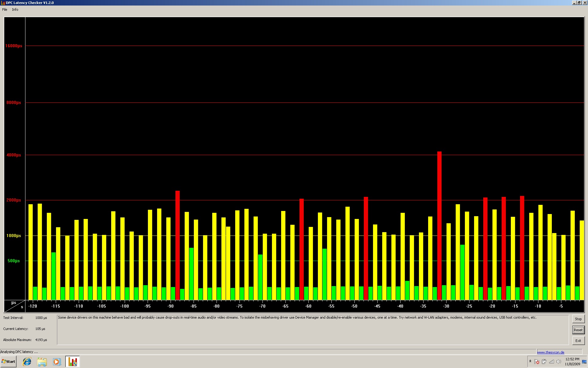Click the Reset button
588x368 pixels.
(x=578, y=330)
